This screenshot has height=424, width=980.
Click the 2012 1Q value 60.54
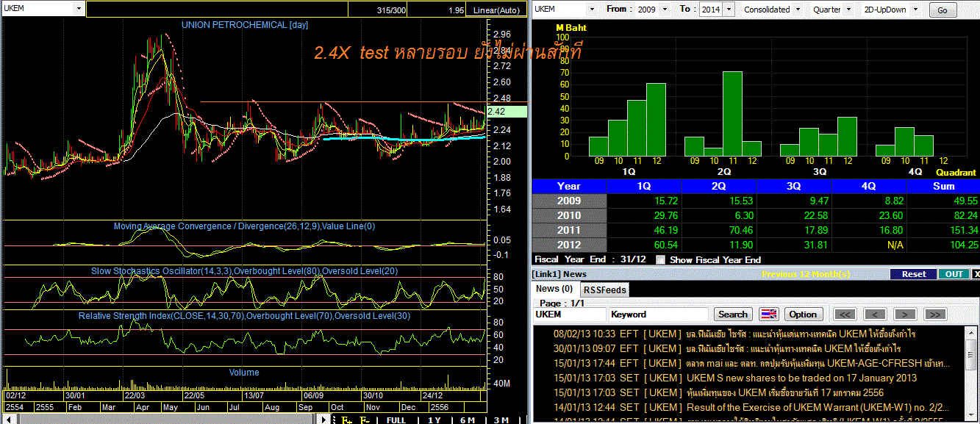point(665,245)
